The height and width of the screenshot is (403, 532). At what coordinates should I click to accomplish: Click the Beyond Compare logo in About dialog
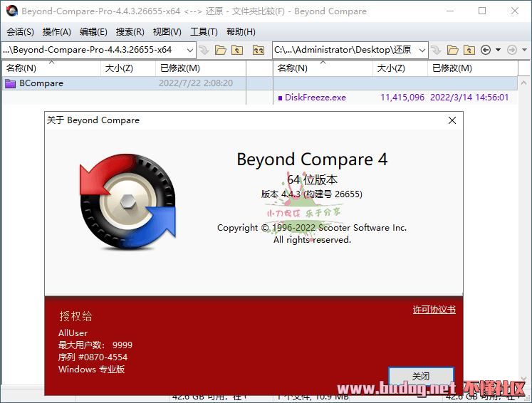128,201
